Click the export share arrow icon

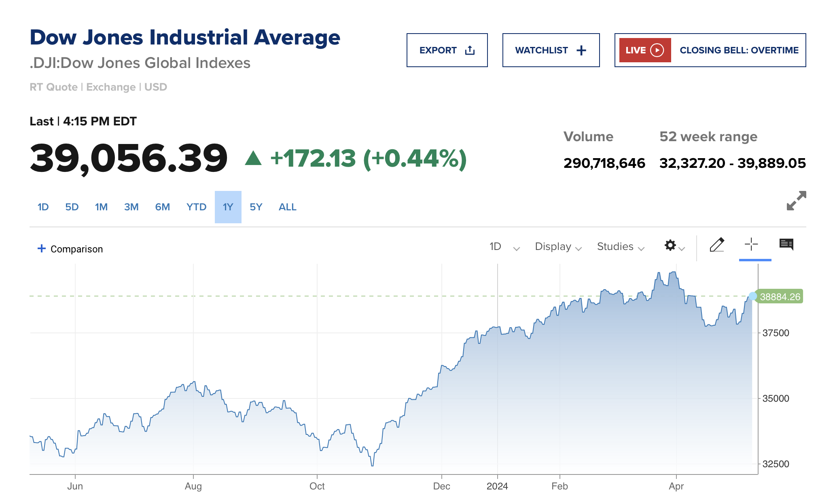(x=470, y=50)
